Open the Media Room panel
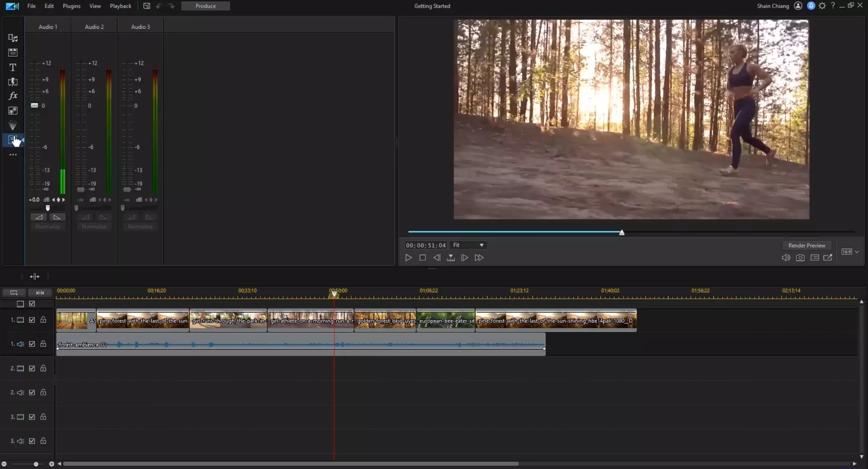The image size is (868, 469). pos(13,38)
